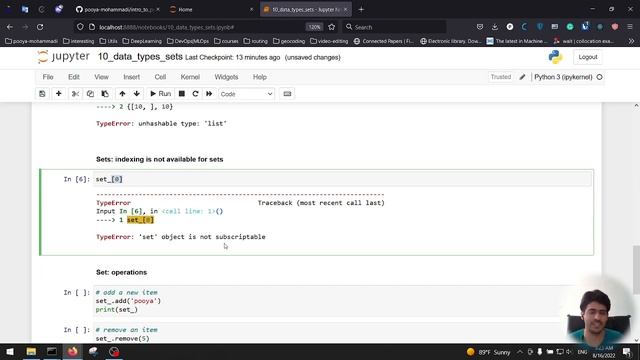The height and width of the screenshot is (360, 640).
Task: Adjust the 120% zoom level indicator
Action: [x=314, y=27]
